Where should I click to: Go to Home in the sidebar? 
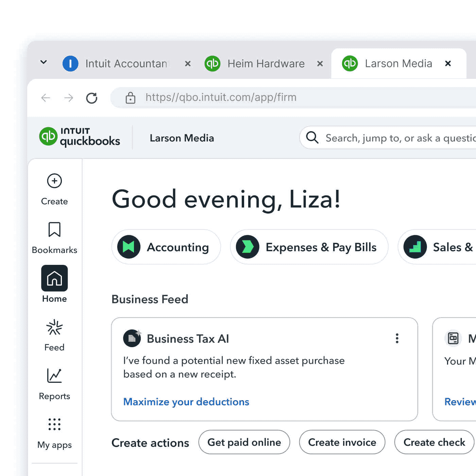click(54, 284)
